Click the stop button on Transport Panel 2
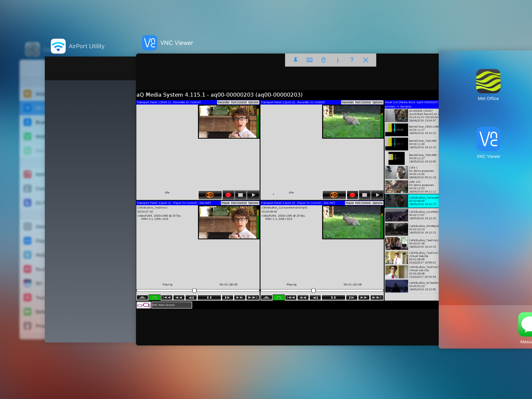 coord(363,194)
